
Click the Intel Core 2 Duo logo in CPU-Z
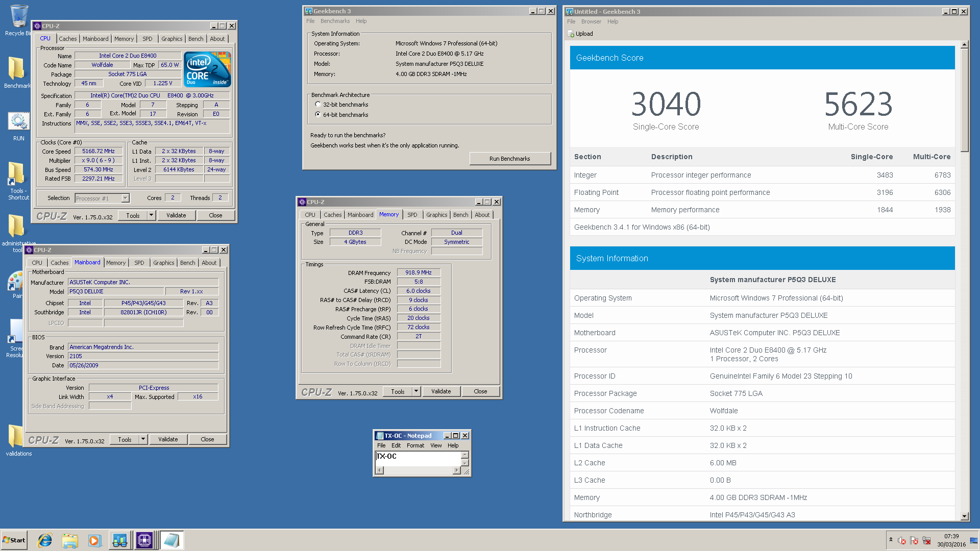[207, 69]
